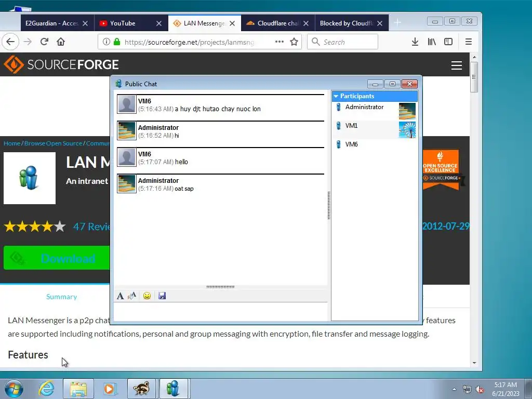Click the green Download button

click(x=57, y=258)
